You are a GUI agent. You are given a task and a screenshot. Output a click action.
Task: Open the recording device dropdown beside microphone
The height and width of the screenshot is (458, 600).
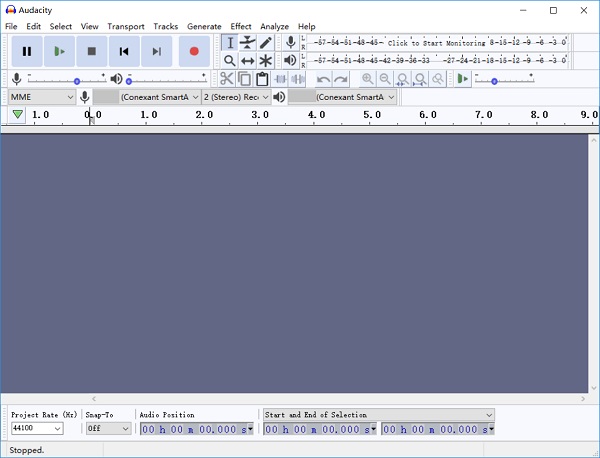pyautogui.click(x=147, y=97)
